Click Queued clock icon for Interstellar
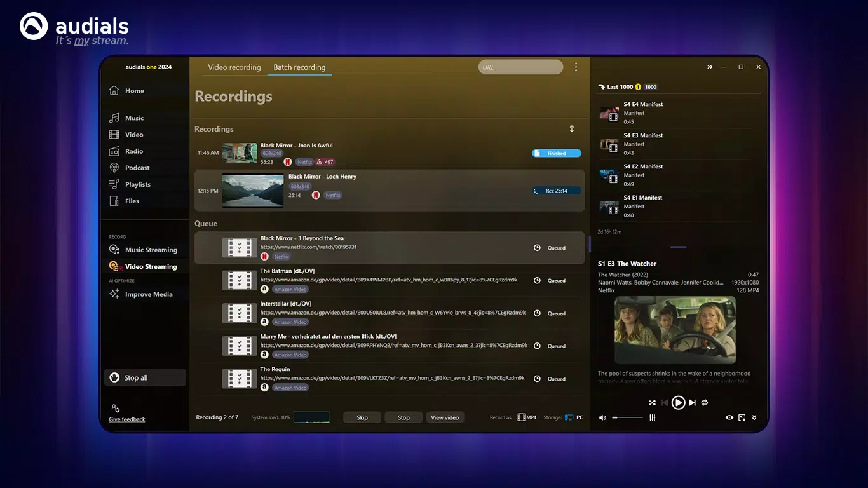The image size is (868, 488). (537, 313)
